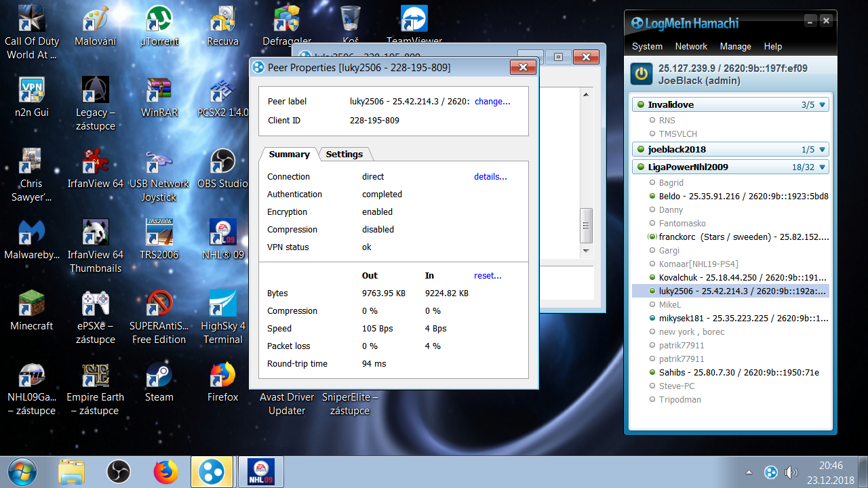
Task: Open the System menu in Hamachi
Action: pyautogui.click(x=647, y=47)
